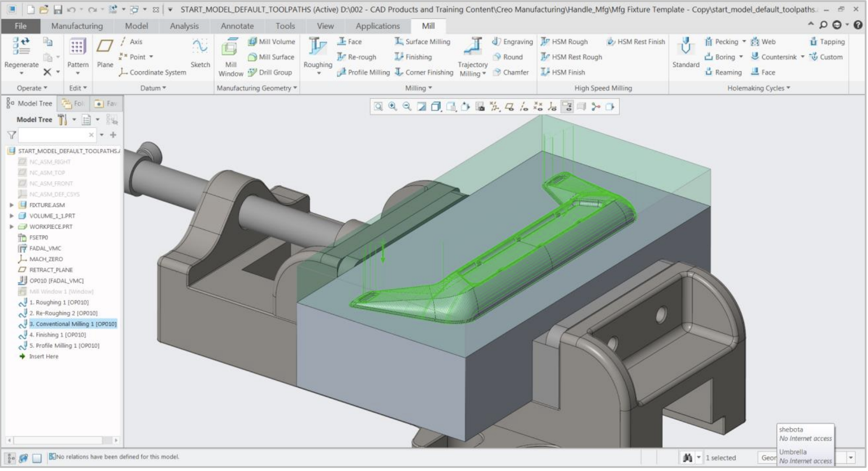Open the Roughing dropdown arrow

[318, 73]
